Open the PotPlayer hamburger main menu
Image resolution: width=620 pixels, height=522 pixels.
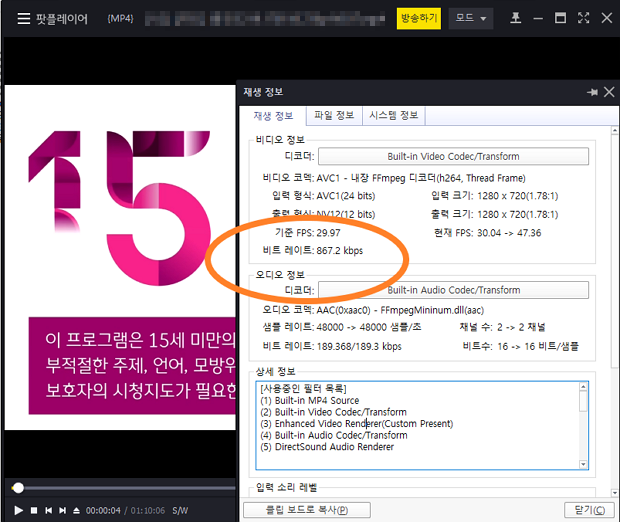(24, 18)
